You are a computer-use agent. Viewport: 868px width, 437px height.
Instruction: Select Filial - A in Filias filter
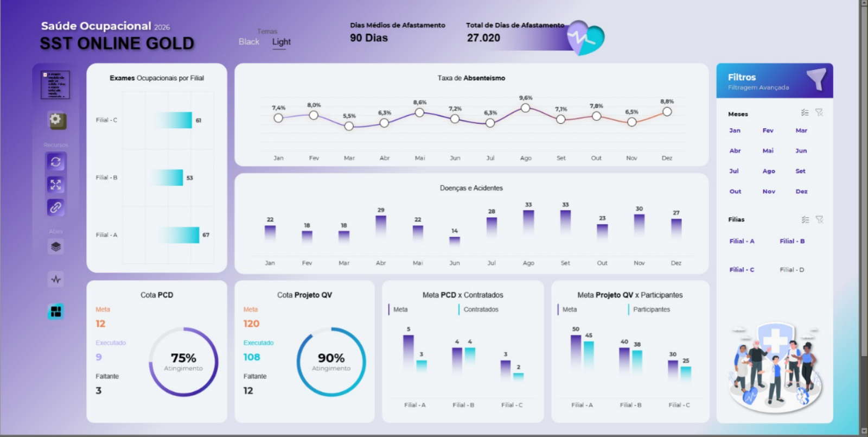(742, 241)
